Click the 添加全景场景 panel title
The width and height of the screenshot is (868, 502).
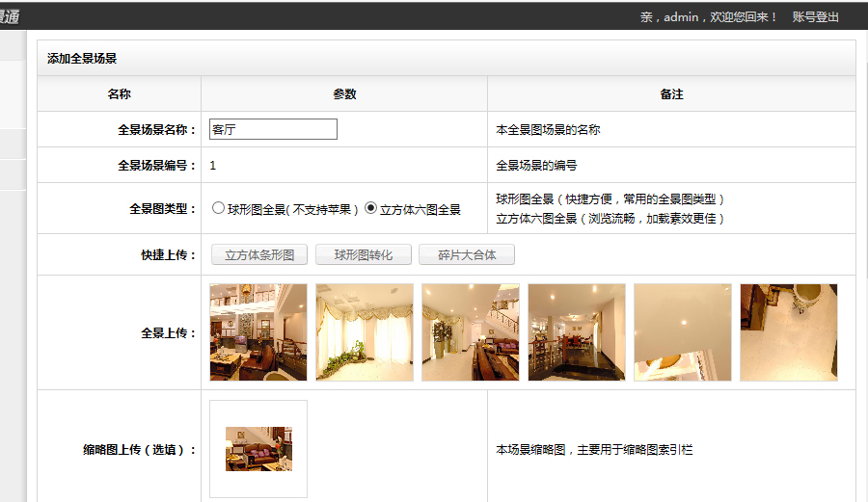pos(82,59)
